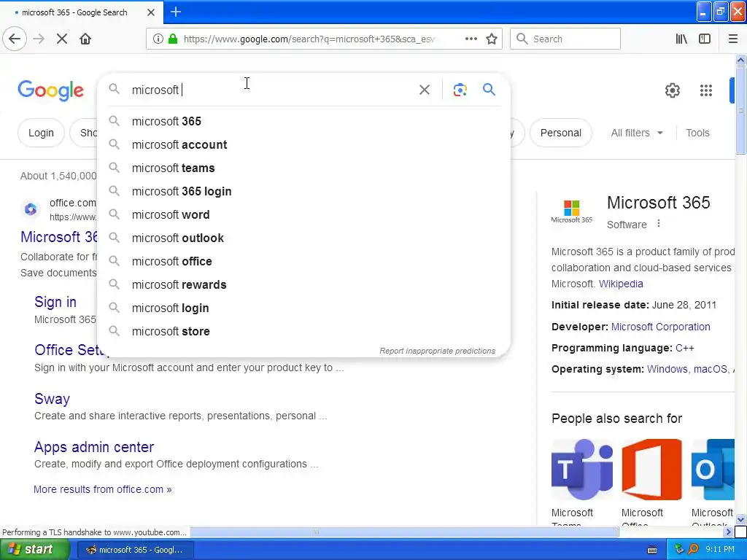This screenshot has height=560, width=747.
Task: Choose suggestion microsoft office
Action: (303, 261)
